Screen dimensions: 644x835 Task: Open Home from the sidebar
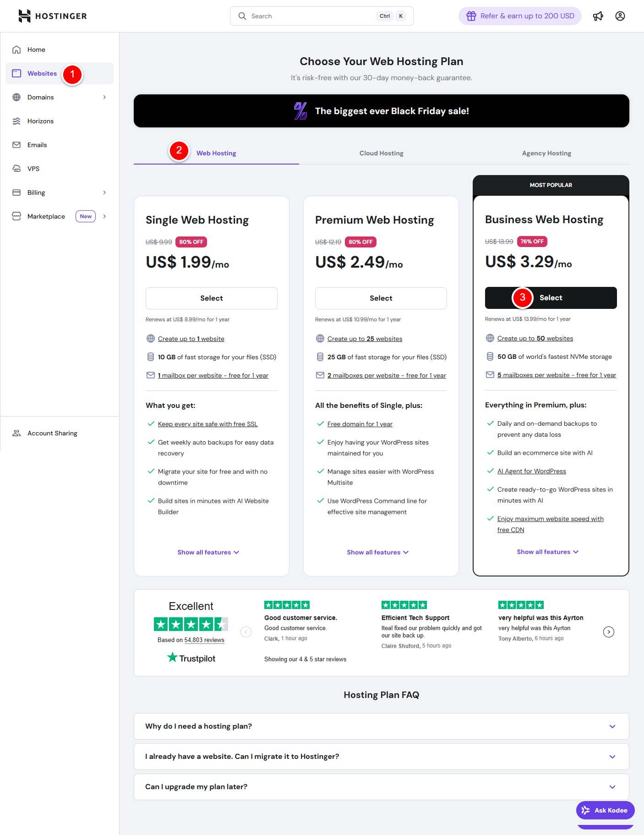click(x=36, y=49)
